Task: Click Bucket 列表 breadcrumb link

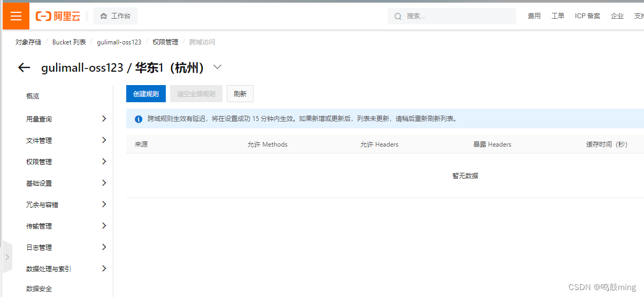Action: click(x=69, y=42)
